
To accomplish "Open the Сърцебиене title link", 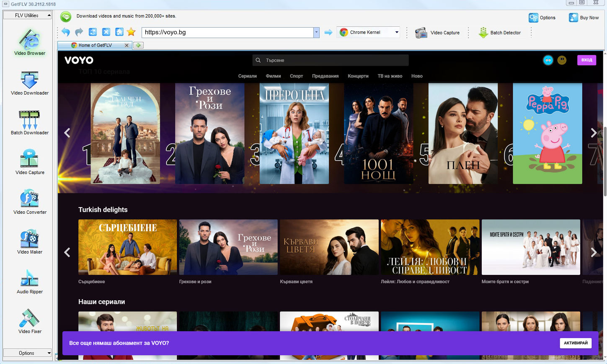I will [x=91, y=282].
